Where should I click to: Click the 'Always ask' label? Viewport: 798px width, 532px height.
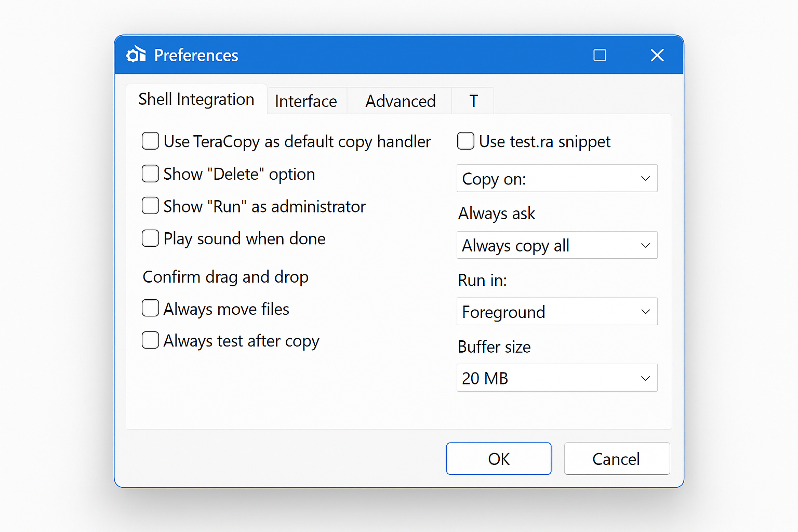(x=496, y=213)
